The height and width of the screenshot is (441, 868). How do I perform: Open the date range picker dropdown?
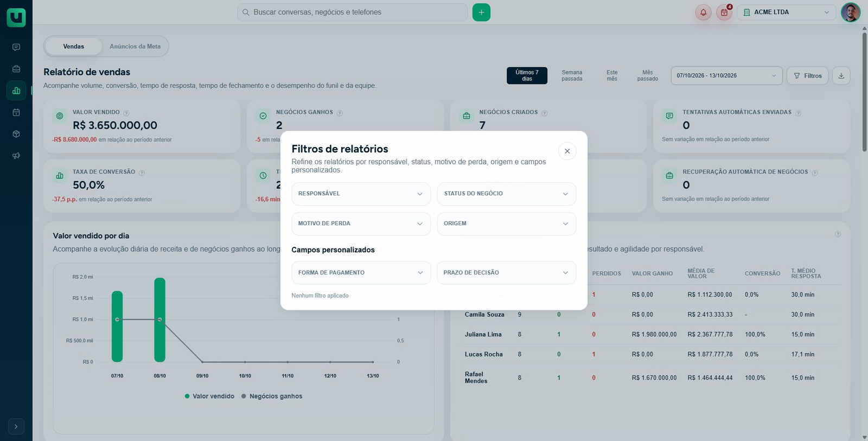(726, 76)
